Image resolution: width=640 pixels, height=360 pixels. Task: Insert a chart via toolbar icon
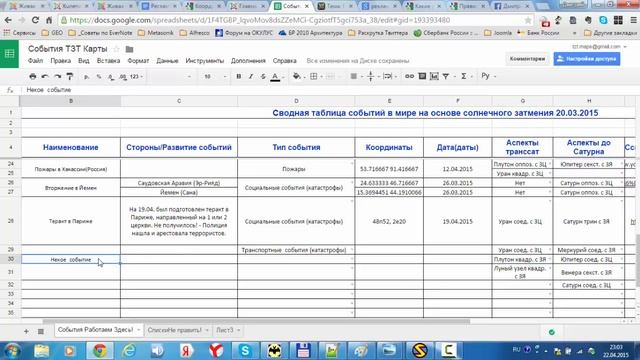click(x=434, y=76)
